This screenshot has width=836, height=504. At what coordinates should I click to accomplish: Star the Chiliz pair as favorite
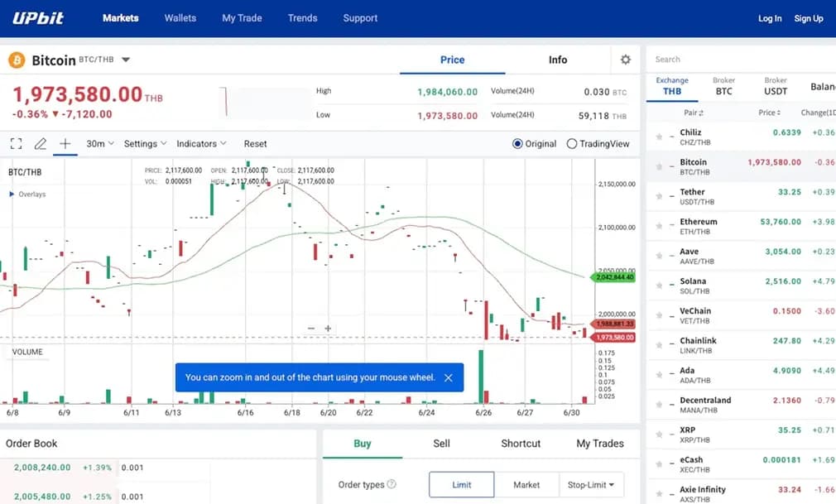(659, 137)
